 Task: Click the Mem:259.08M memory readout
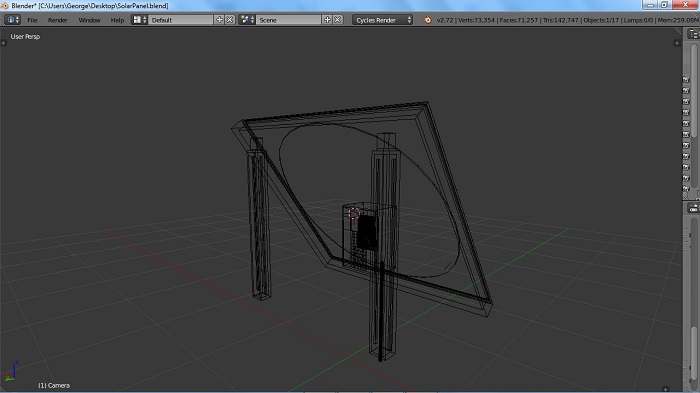pos(679,20)
